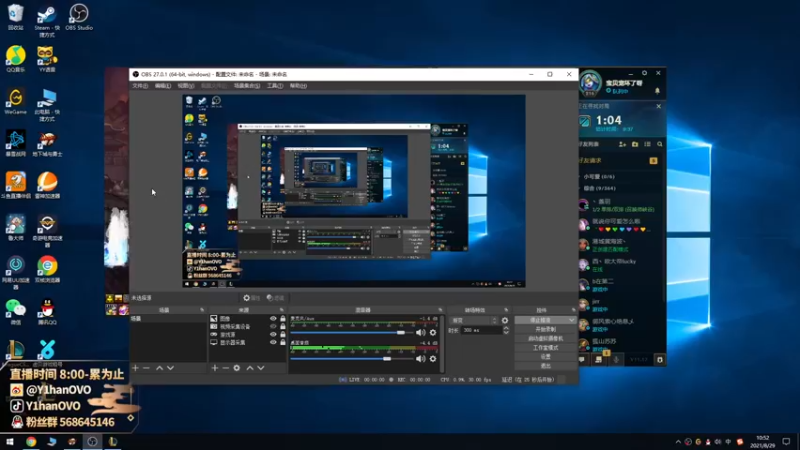Click 设置 settings button in OBS controls
The image size is (800, 450).
point(545,357)
